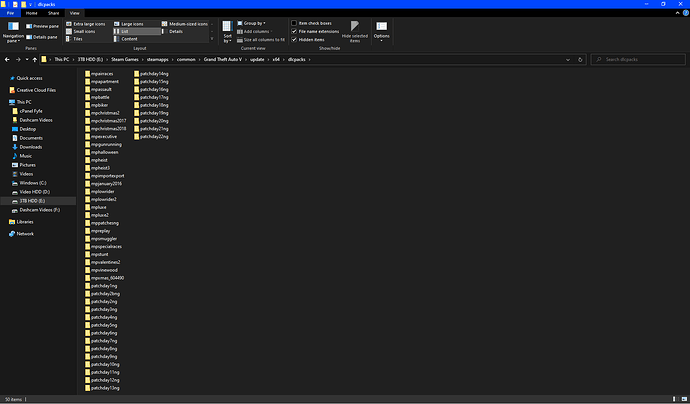The image size is (690, 404).
Task: Expand the Group by dropdown
Action: [x=256, y=23]
